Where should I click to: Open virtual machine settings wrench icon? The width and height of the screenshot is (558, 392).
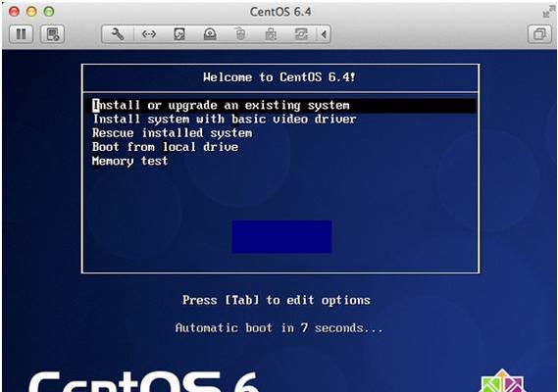(118, 34)
